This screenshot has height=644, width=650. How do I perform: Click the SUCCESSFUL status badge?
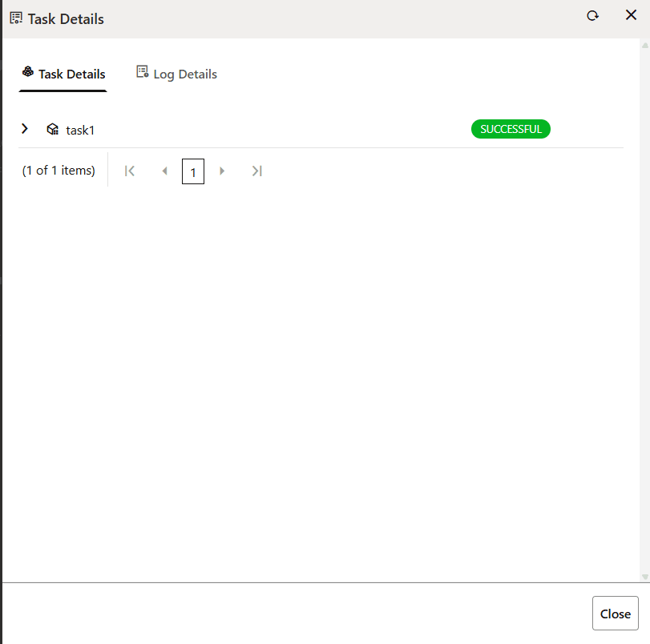point(511,129)
